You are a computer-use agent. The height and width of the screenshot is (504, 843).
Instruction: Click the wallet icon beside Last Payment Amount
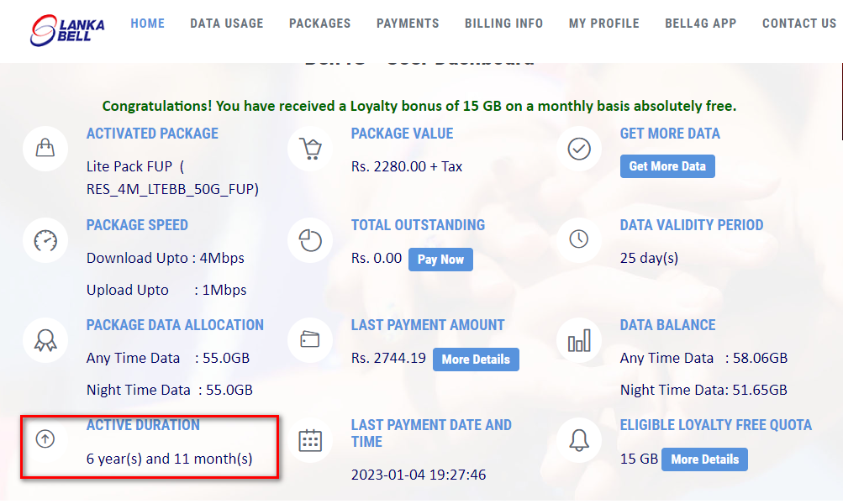[x=310, y=340]
